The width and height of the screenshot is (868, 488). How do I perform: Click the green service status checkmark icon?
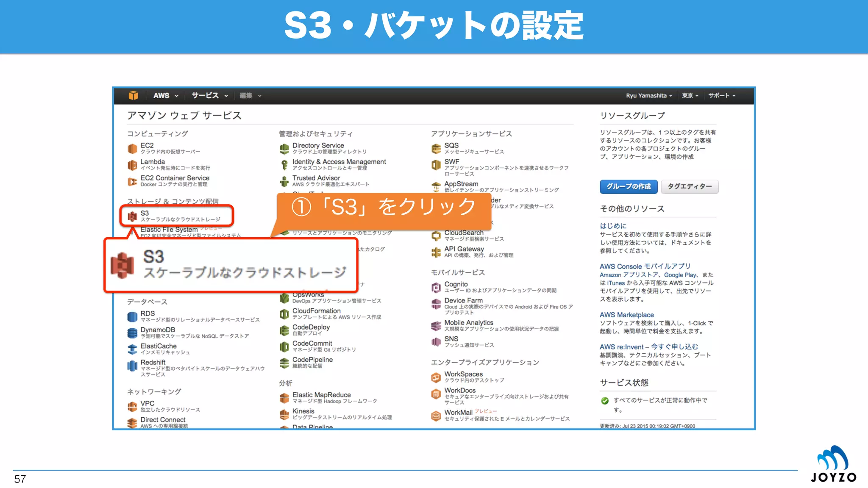click(605, 401)
